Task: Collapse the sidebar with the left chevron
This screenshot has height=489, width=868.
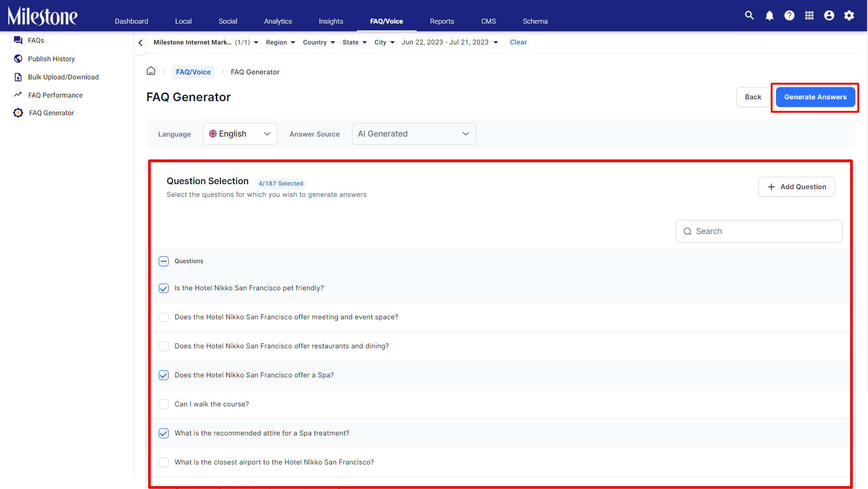Action: 141,43
